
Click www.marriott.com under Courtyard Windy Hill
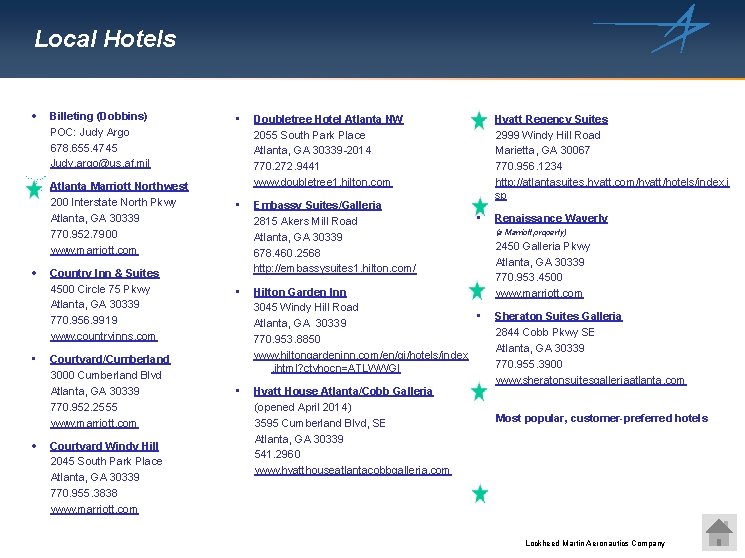pyautogui.click(x=94, y=510)
